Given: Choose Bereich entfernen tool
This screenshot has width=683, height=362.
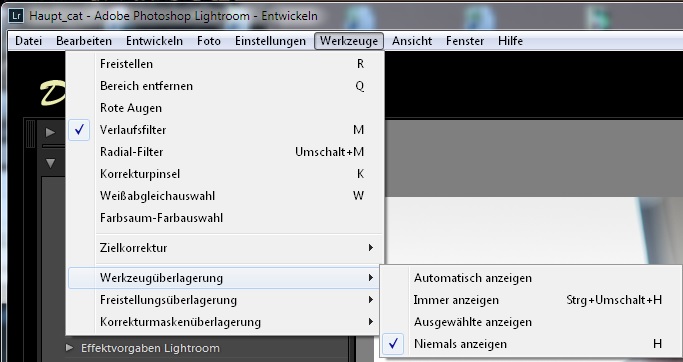Looking at the screenshot, I should click(x=225, y=86).
